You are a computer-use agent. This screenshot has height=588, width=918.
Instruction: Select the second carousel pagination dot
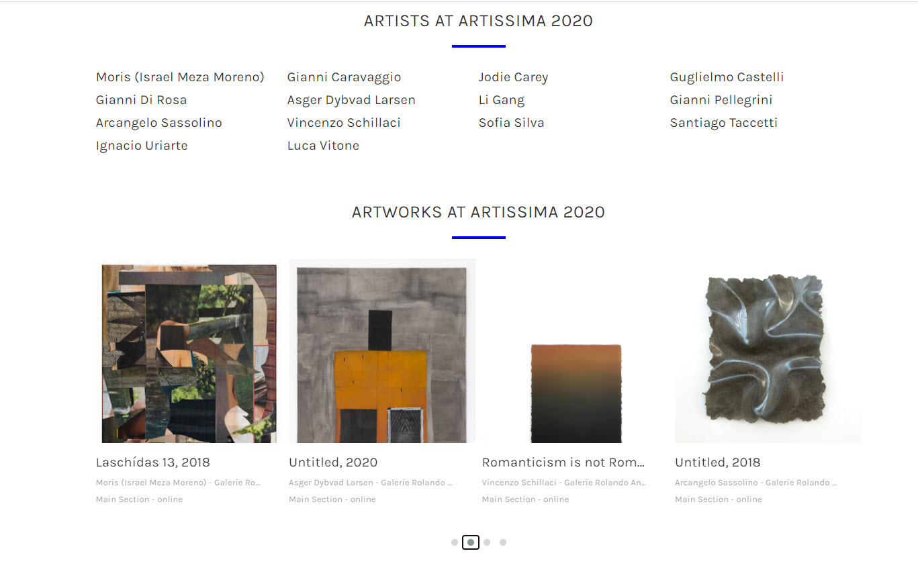(471, 542)
